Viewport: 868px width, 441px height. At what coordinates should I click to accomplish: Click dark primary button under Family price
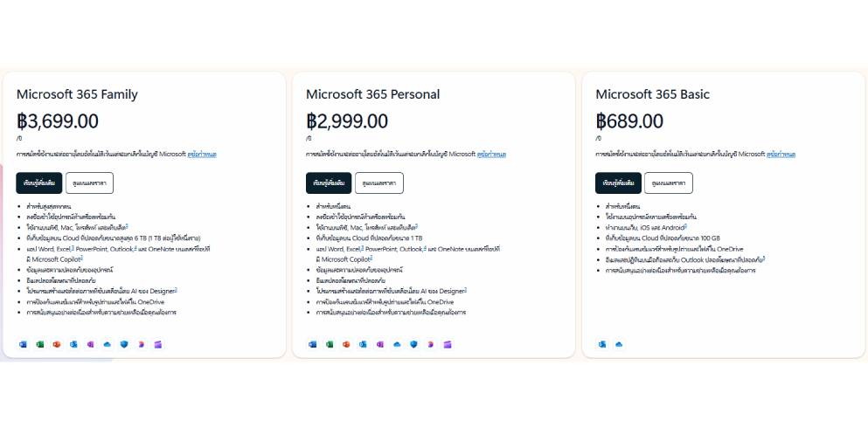(x=38, y=183)
